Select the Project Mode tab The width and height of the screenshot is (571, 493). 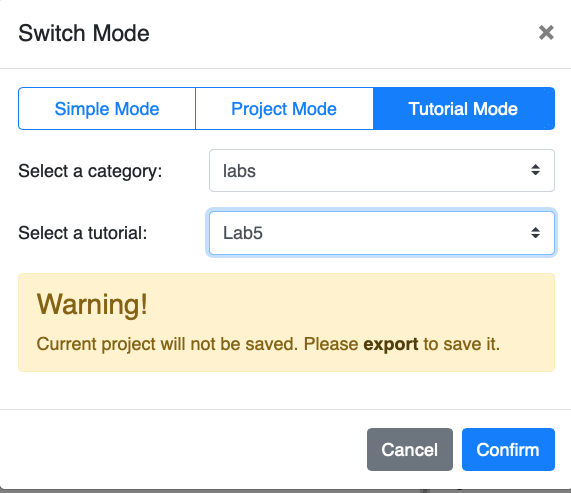click(x=284, y=109)
